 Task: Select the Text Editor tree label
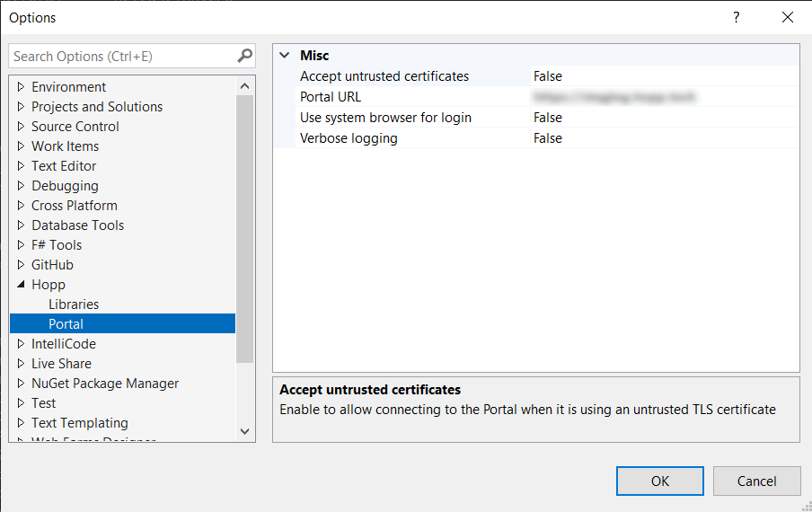click(x=64, y=165)
